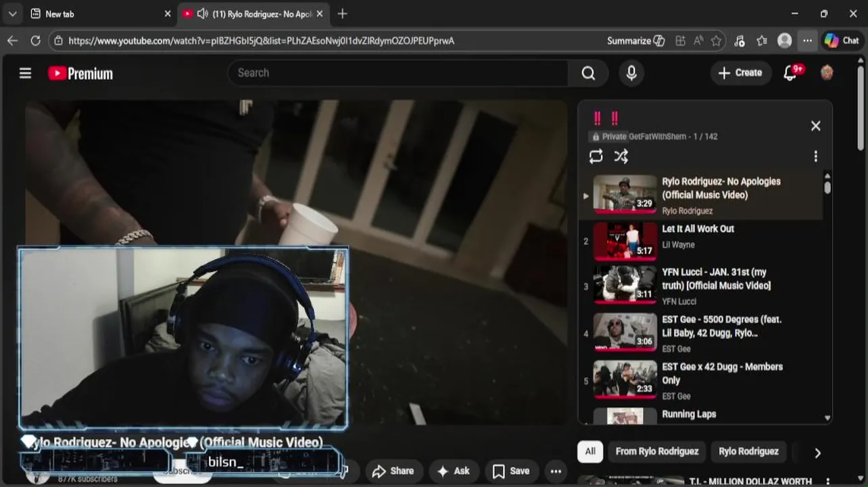Click the playlist title GetFatWithShem
This screenshot has width=868, height=487.
(x=657, y=137)
